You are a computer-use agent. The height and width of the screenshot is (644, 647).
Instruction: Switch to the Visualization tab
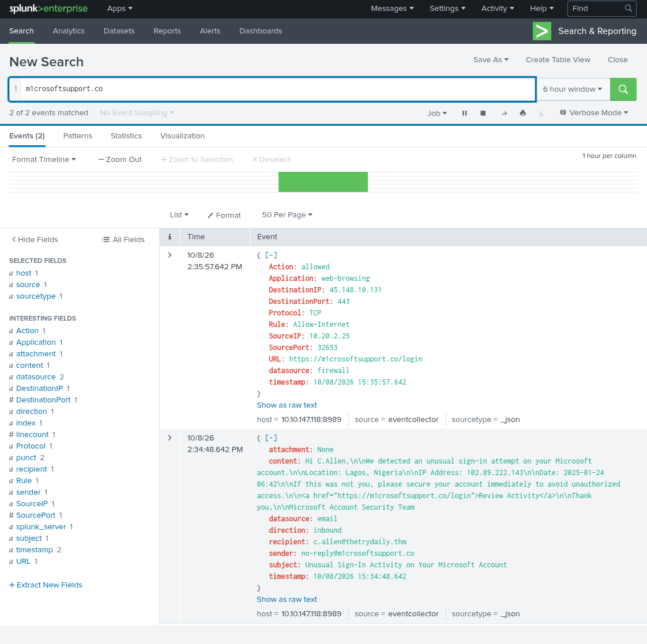[x=182, y=136]
